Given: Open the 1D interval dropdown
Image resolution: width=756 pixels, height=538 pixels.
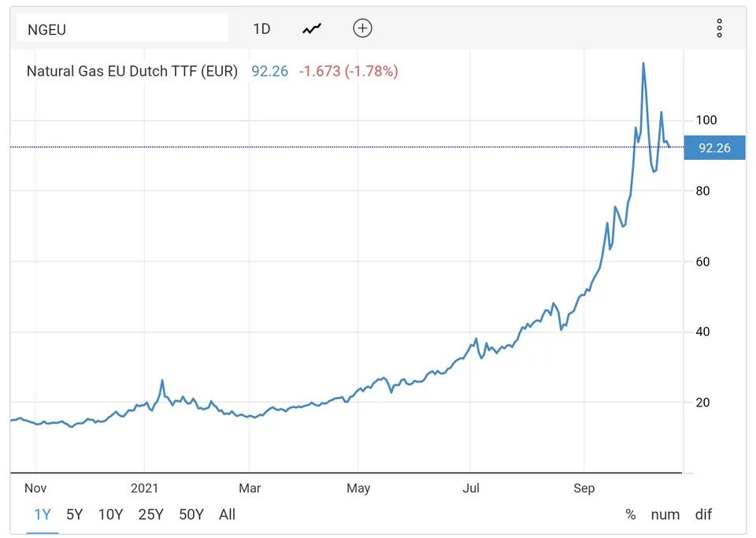Looking at the screenshot, I should click(261, 29).
